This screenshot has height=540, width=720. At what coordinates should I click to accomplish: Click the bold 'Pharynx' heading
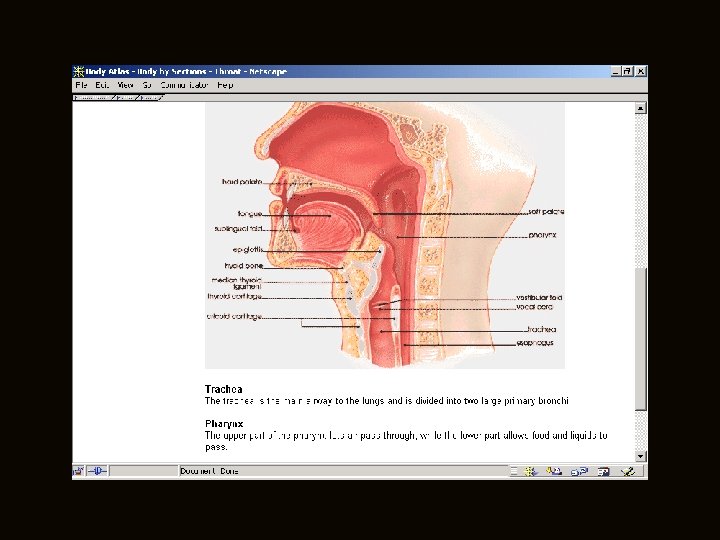click(x=224, y=424)
